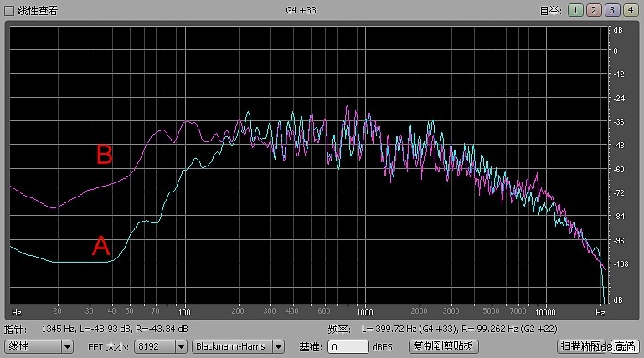Expand the FFT size 8192 dropdown
Viewport: 644px width, 358px height.
[x=157, y=346]
